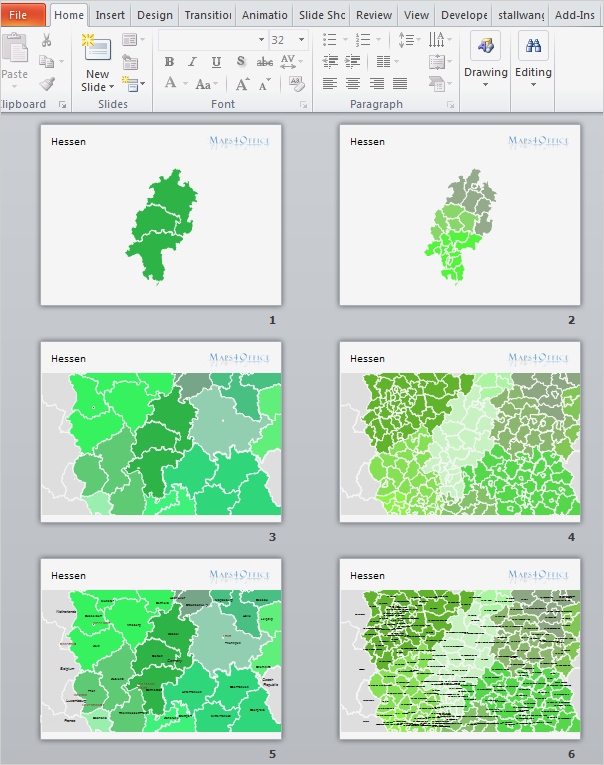604x765 pixels.
Task: Select slide 3 thumbnail
Action: 161,432
